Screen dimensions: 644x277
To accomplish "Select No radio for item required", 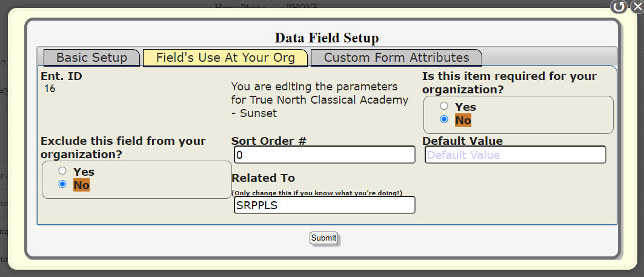I will coord(444,119).
